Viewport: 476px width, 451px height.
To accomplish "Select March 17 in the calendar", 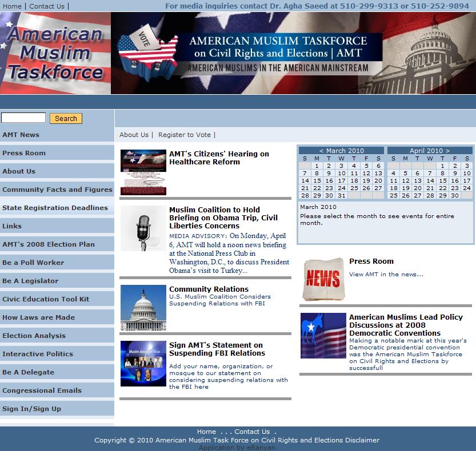I will tap(342, 180).
